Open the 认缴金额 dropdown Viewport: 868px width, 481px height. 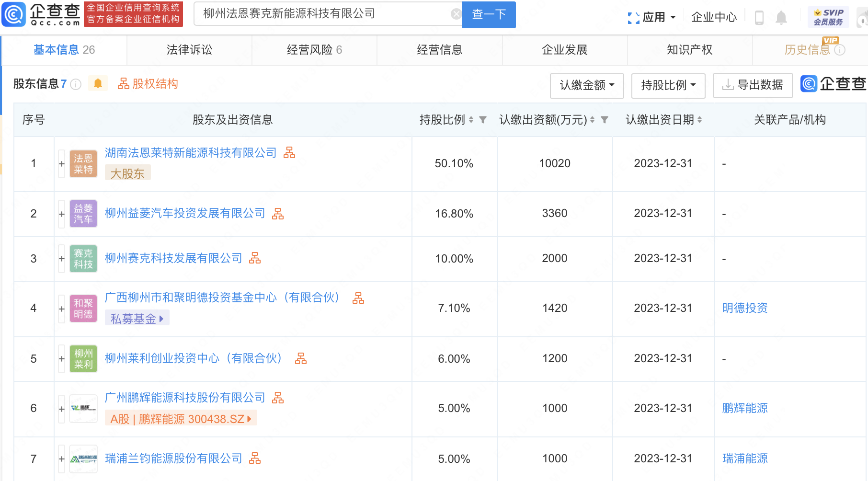[x=587, y=86]
